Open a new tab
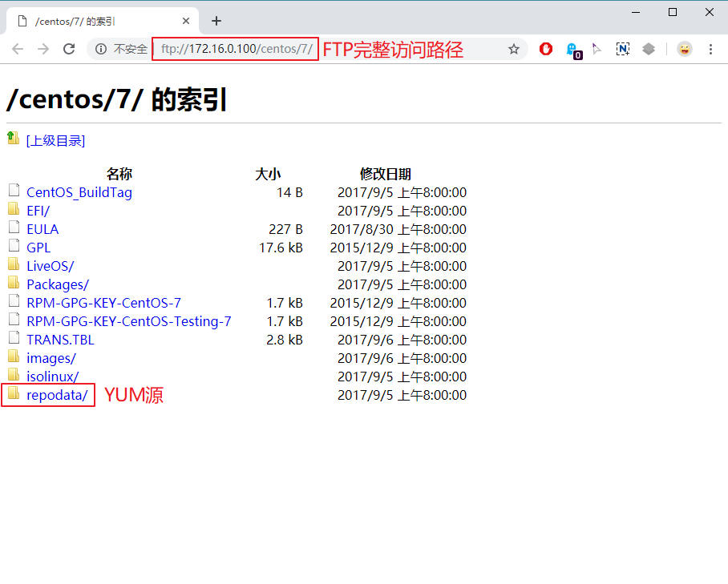The height and width of the screenshot is (584, 728). point(216,21)
